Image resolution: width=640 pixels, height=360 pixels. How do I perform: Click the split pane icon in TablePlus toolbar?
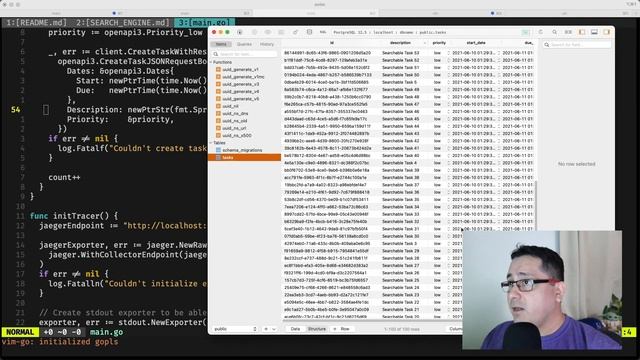tap(568, 32)
